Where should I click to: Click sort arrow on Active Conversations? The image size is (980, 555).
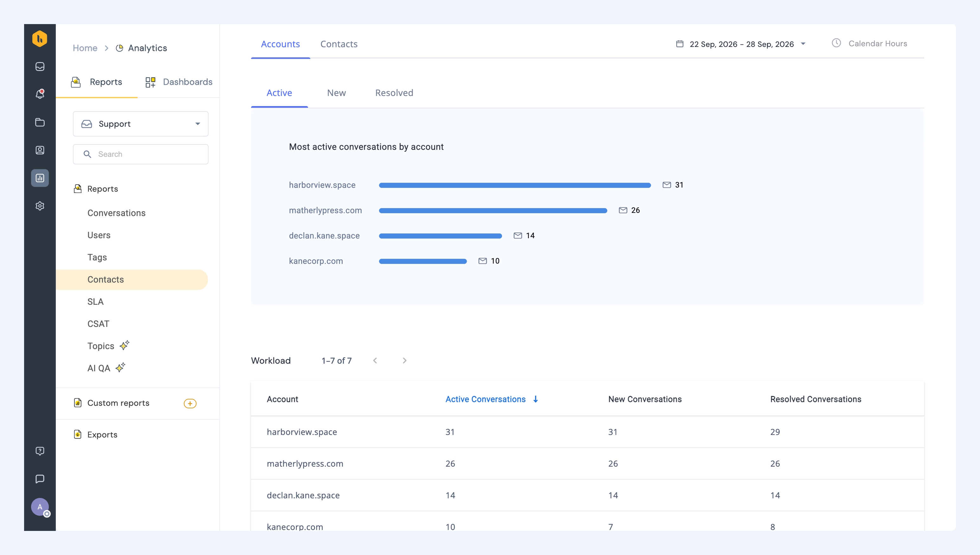point(536,399)
